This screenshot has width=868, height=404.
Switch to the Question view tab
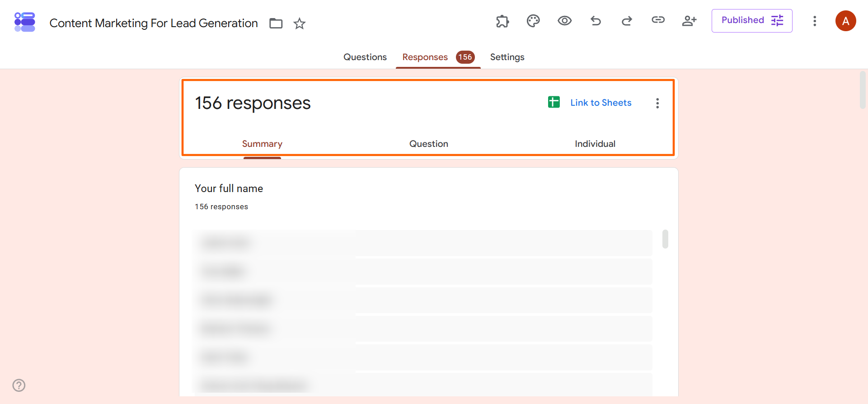pyautogui.click(x=428, y=144)
